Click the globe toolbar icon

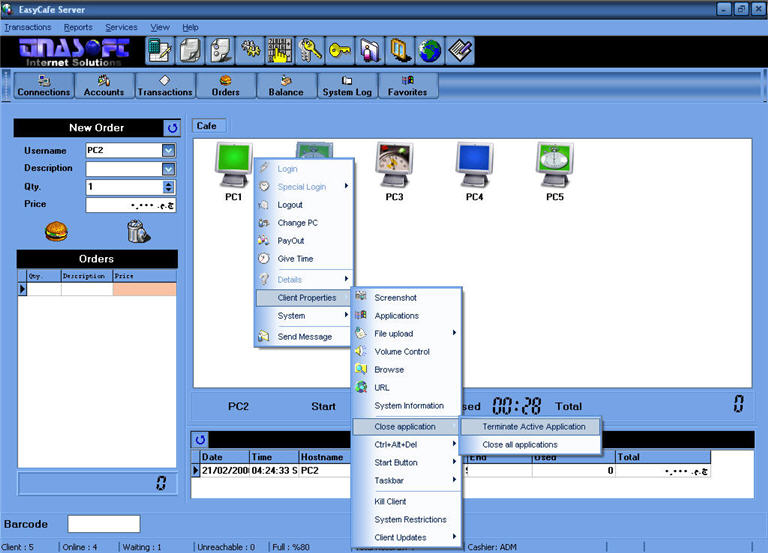click(x=430, y=50)
